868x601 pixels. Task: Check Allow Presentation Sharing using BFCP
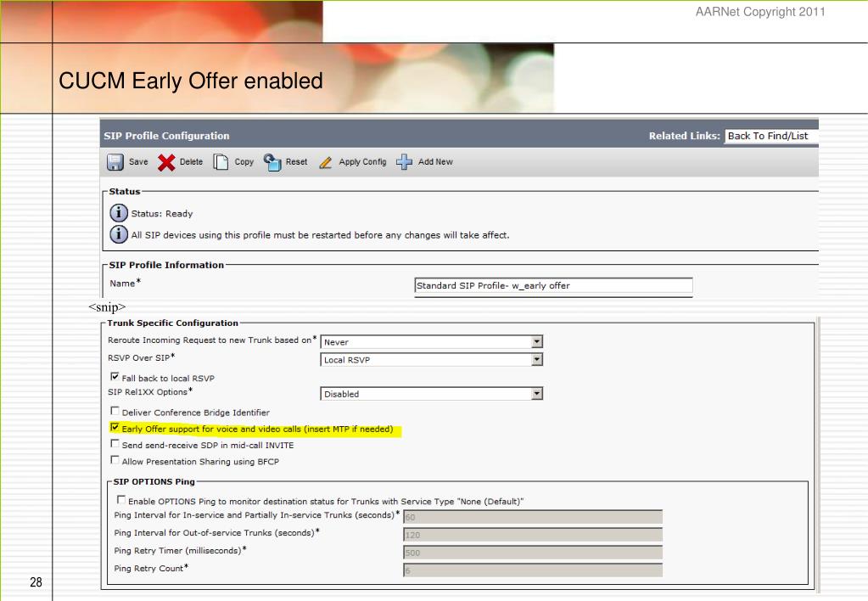click(115, 460)
